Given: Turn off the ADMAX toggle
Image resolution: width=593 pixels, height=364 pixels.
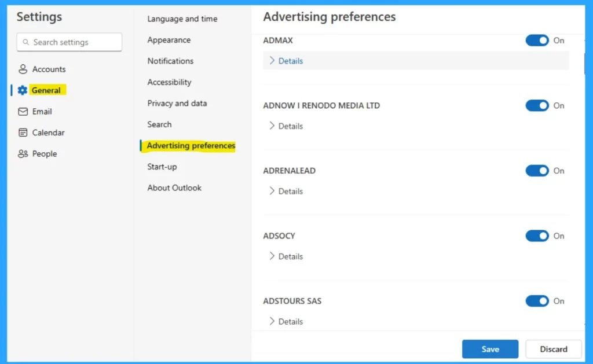Looking at the screenshot, I should (x=537, y=41).
